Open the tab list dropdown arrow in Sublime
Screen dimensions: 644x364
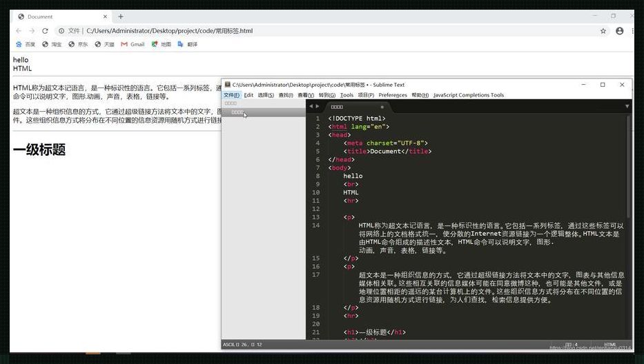pos(627,106)
